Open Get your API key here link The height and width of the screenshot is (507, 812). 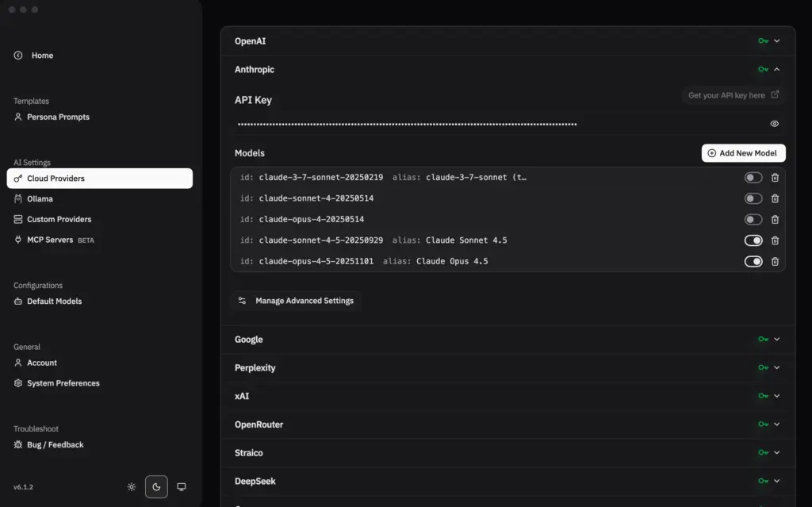[732, 94]
